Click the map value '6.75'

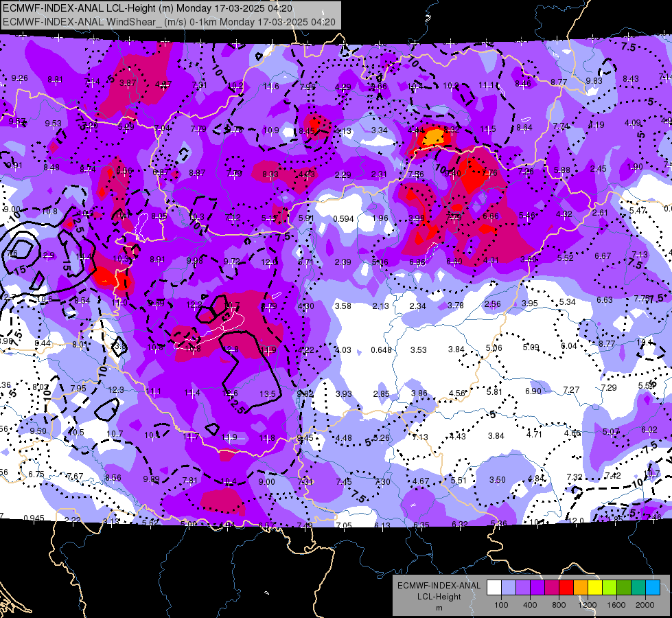pyautogui.click(x=36, y=474)
